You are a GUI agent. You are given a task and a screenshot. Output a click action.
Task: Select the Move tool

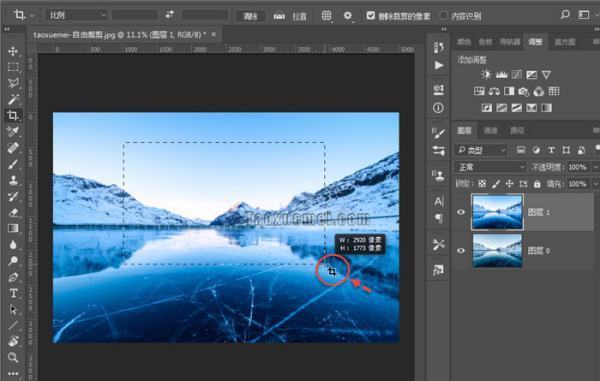[x=13, y=51]
